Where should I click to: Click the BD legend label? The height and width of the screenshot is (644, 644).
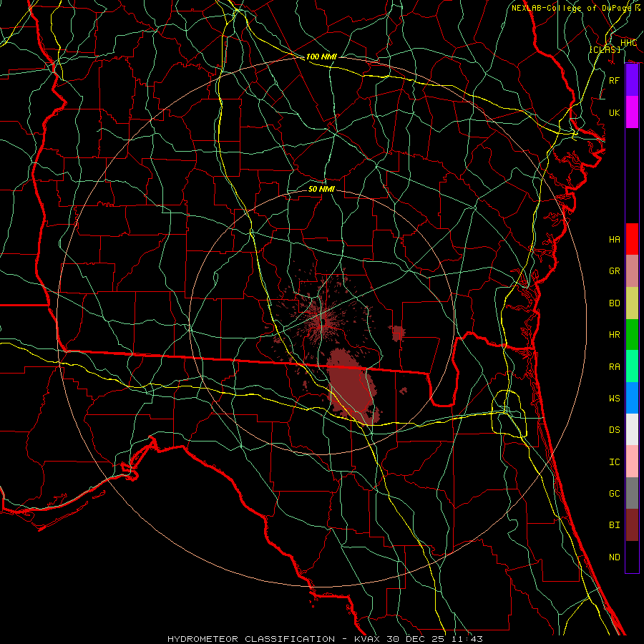[x=615, y=303]
